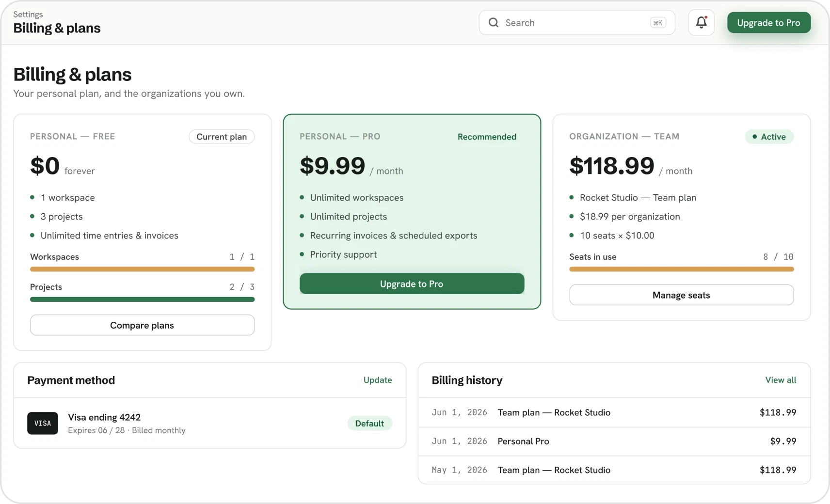Focus the Search field
Image resolution: width=830 pixels, height=504 pixels.
coord(577,23)
